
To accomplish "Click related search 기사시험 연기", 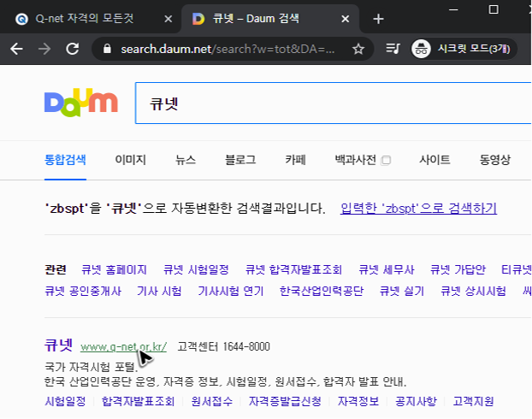I will coord(231,291).
